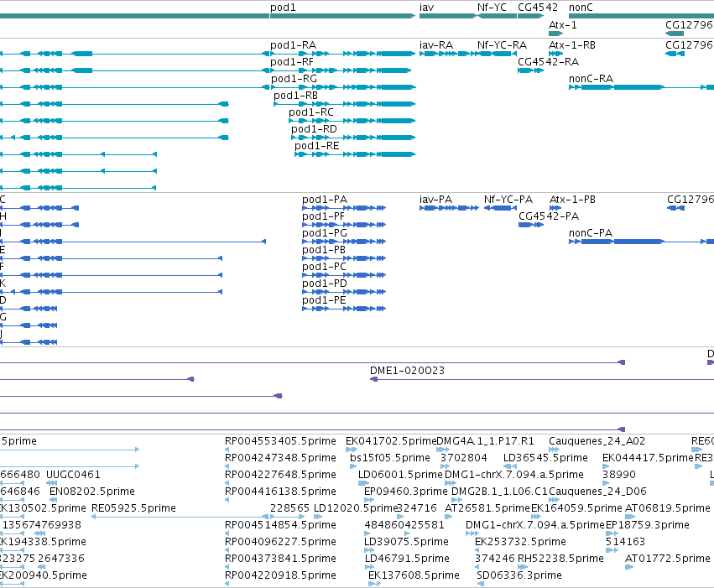This screenshot has width=714, height=588.
Task: Select the nonC gene label
Action: point(581,8)
